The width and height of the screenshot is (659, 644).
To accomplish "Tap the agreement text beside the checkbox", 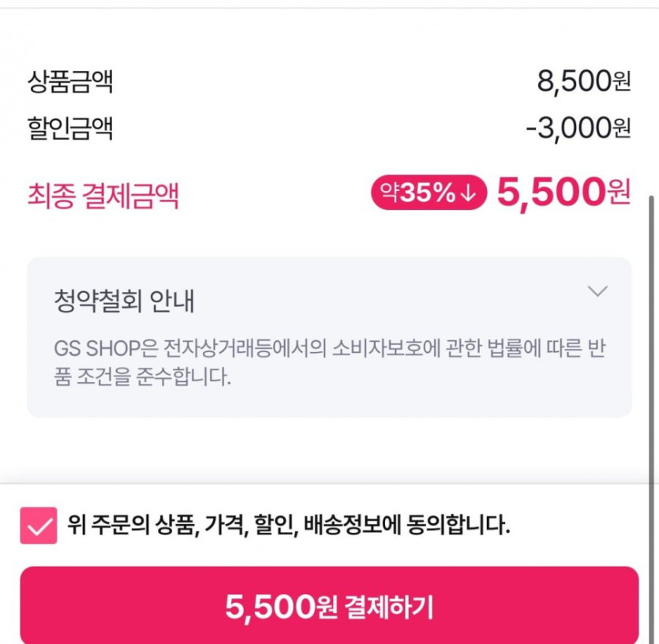I will coord(289,525).
